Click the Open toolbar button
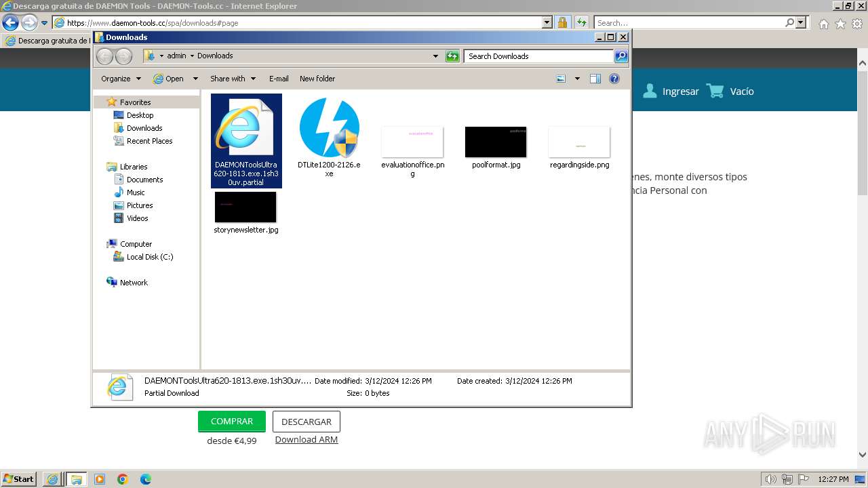This screenshot has height=488, width=868. 169,79
